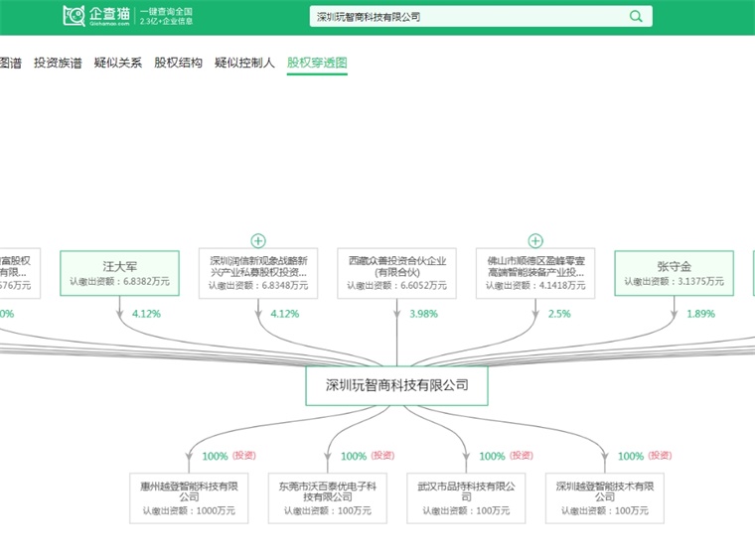Screen dimensions: 755x560
Task: Open subsidiary 惠州越登智能科技有限公司
Action: click(x=189, y=498)
